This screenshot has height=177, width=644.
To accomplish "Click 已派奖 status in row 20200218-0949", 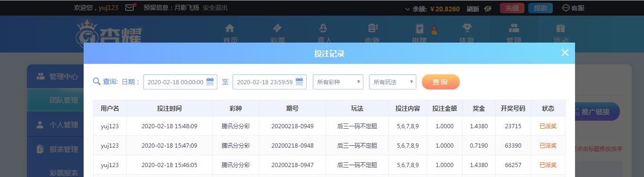I will [548, 126].
